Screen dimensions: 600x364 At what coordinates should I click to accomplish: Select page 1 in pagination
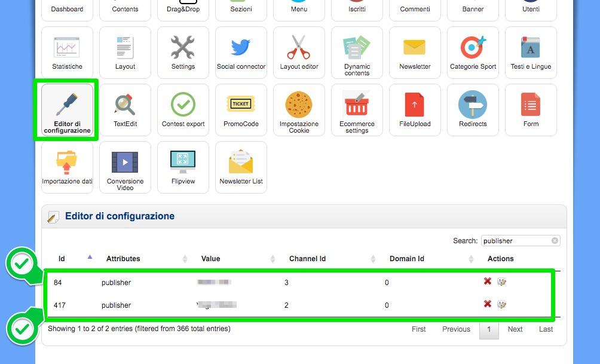(x=488, y=329)
